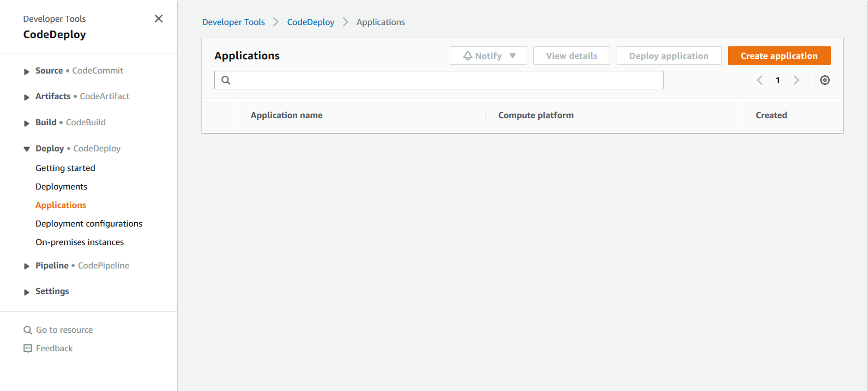Open On-premises instances

(x=80, y=242)
